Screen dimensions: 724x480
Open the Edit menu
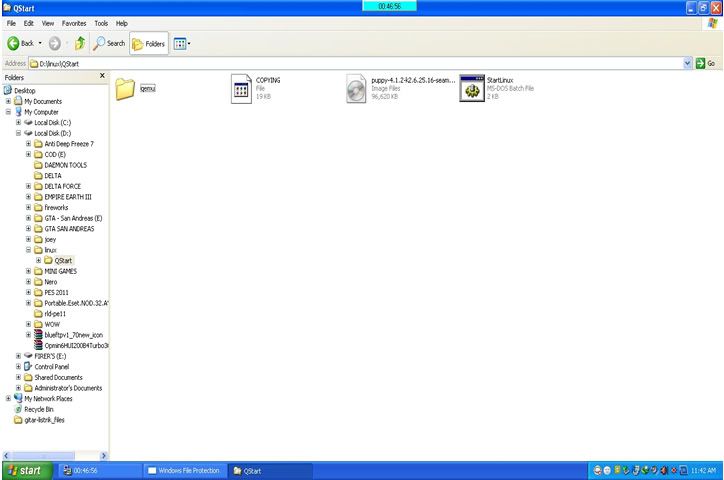coord(29,23)
